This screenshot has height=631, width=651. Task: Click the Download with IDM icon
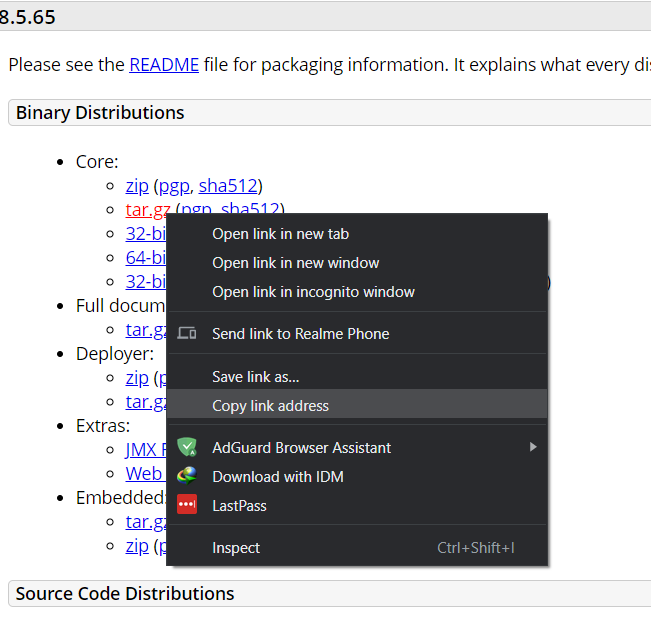pos(187,476)
